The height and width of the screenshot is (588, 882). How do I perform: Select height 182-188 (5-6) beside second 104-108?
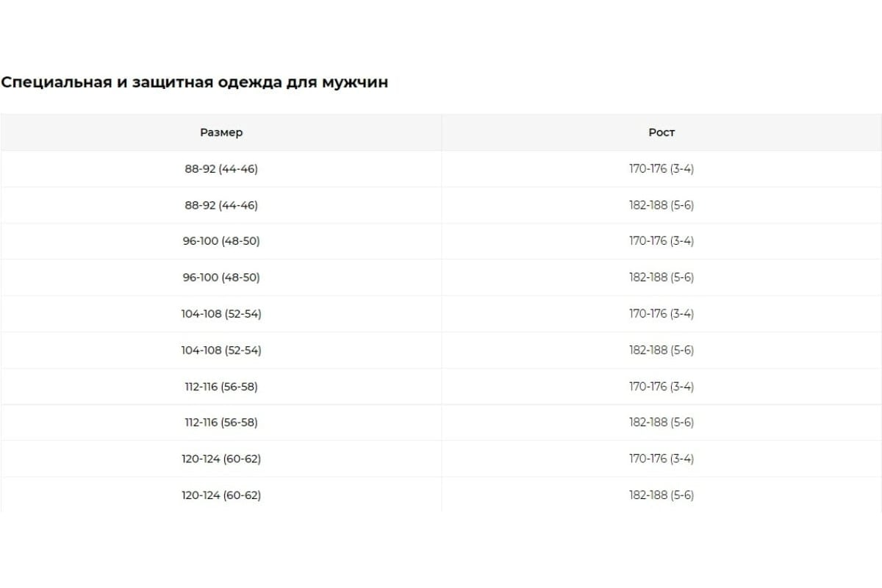pyautogui.click(x=661, y=350)
